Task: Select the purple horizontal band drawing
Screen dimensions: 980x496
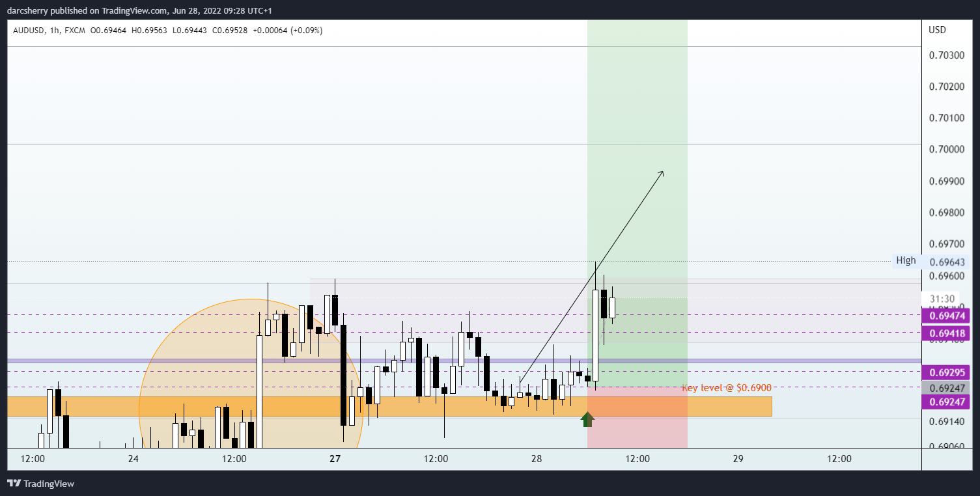Action: click(x=464, y=360)
